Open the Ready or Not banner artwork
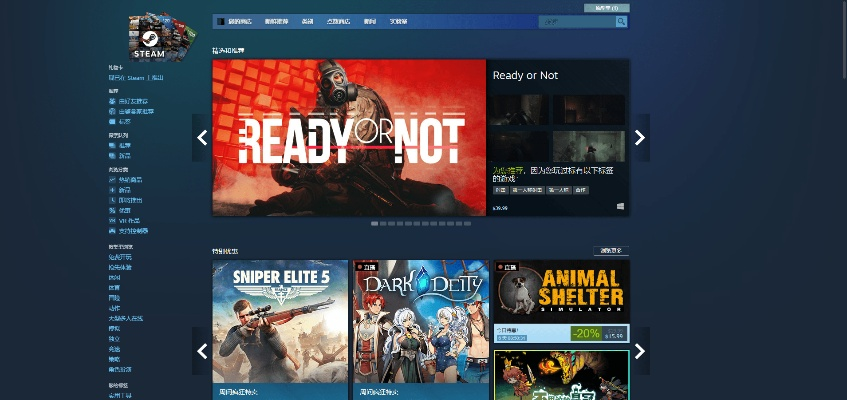The height and width of the screenshot is (400, 847). [349, 138]
